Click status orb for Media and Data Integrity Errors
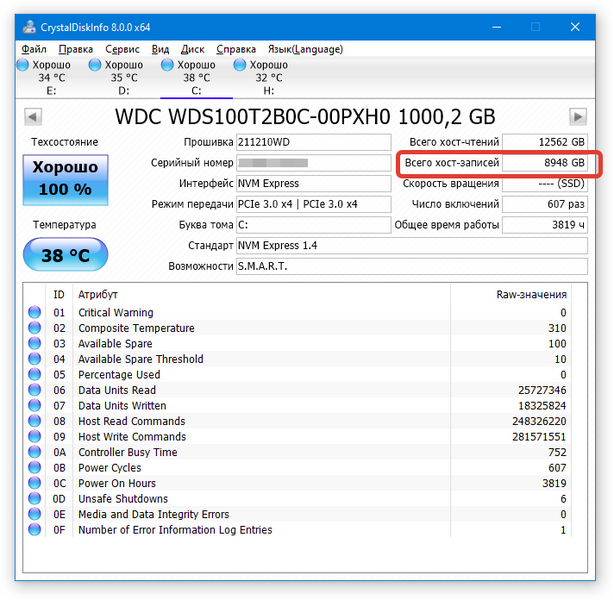The height and width of the screenshot is (600, 613). click(x=34, y=514)
